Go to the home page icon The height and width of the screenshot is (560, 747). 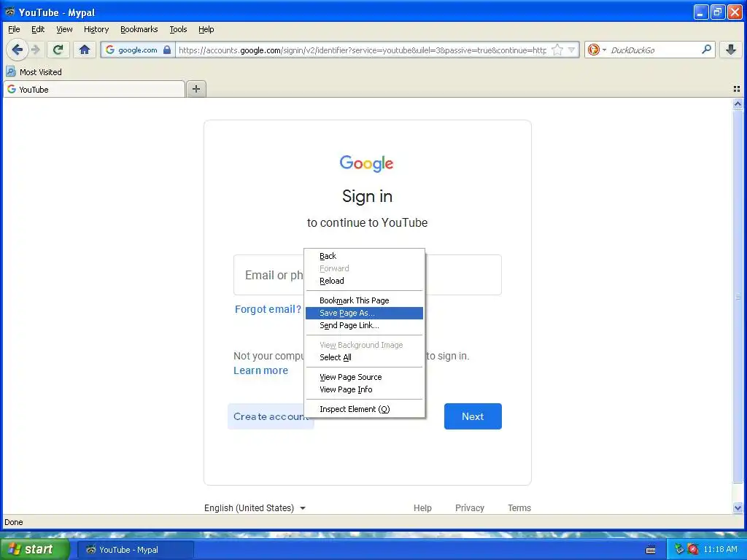point(85,50)
